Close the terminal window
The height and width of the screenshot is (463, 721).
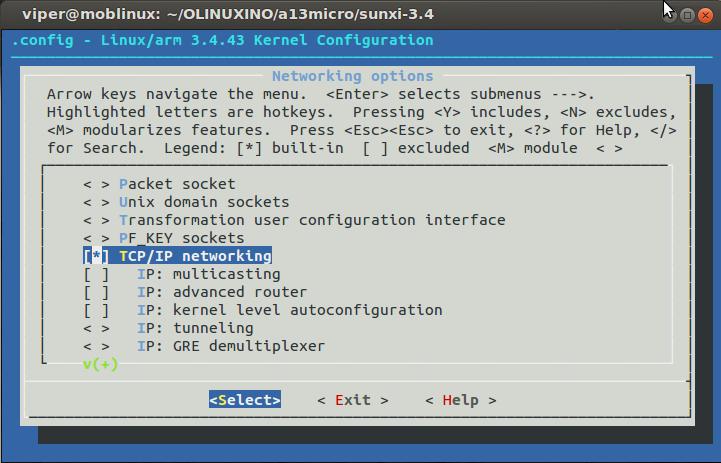(x=705, y=15)
